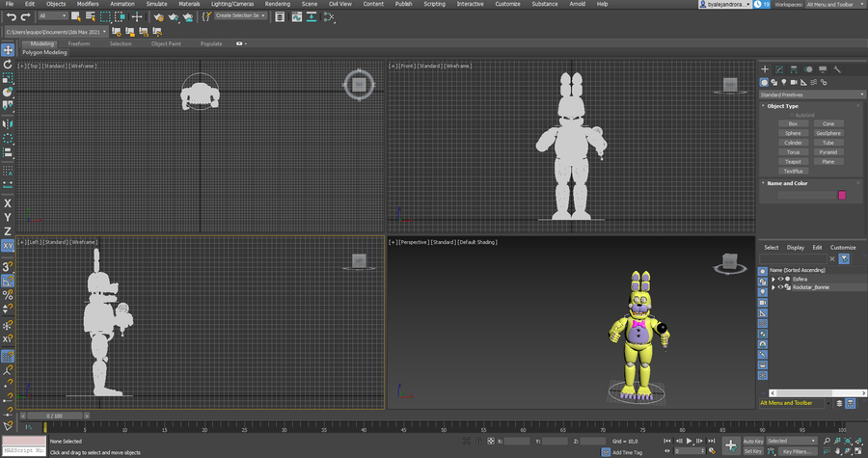Show Cameras category in Create panel

pos(794,82)
